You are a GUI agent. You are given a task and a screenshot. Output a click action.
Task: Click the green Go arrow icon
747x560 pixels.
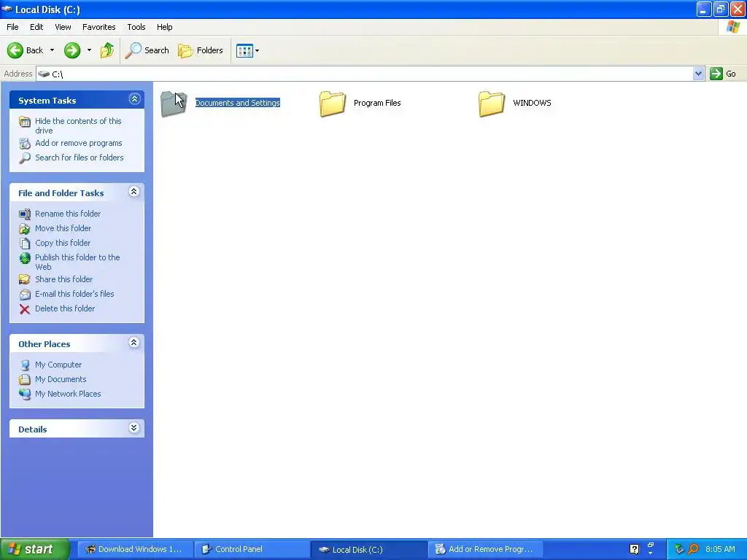[716, 74]
